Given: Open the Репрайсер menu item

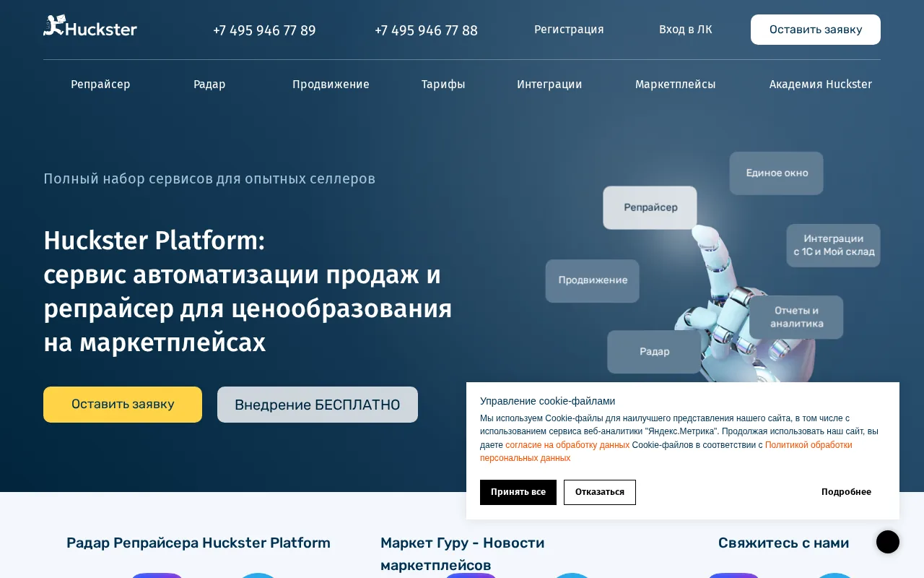Looking at the screenshot, I should [x=100, y=85].
